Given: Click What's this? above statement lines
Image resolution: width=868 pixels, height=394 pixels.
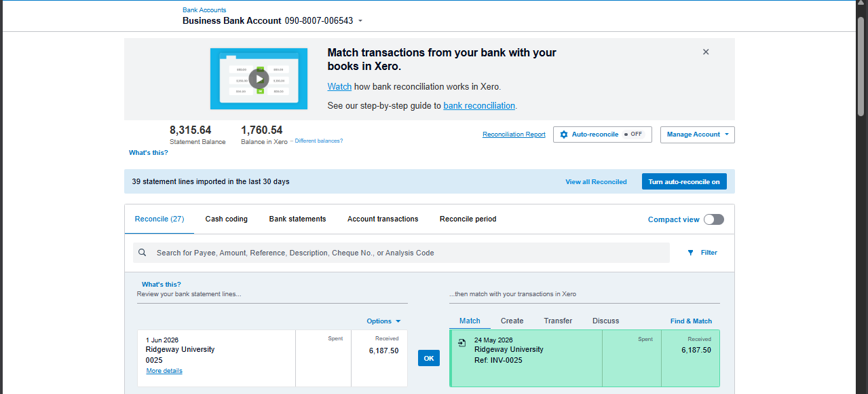Looking at the screenshot, I should click(x=162, y=285).
